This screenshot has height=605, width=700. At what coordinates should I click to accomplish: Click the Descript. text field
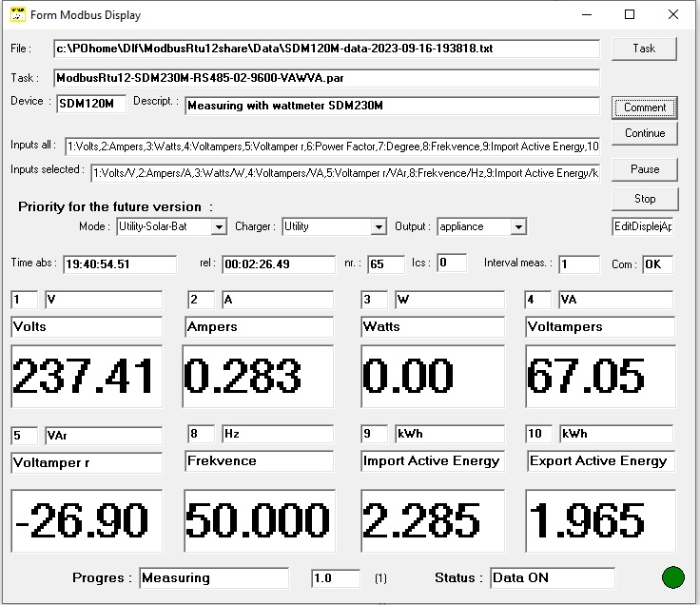[391, 106]
